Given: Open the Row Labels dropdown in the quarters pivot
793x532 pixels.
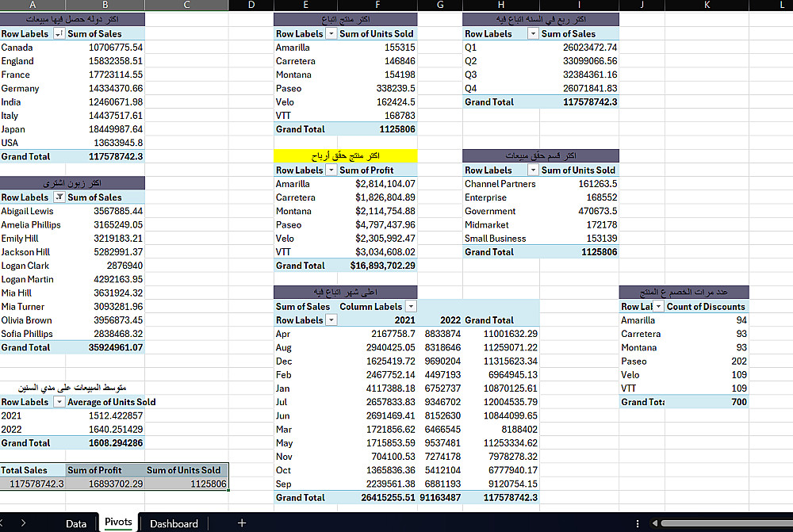Looking at the screenshot, I should [533, 34].
